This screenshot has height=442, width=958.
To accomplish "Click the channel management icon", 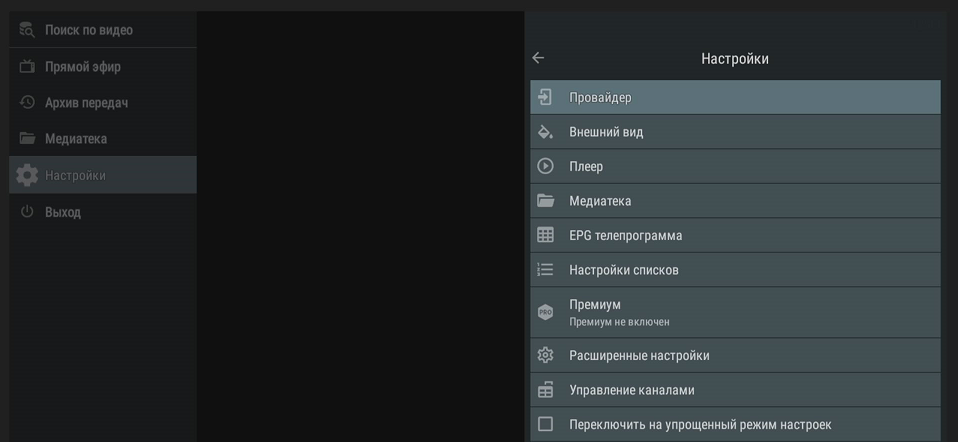I will pyautogui.click(x=545, y=390).
